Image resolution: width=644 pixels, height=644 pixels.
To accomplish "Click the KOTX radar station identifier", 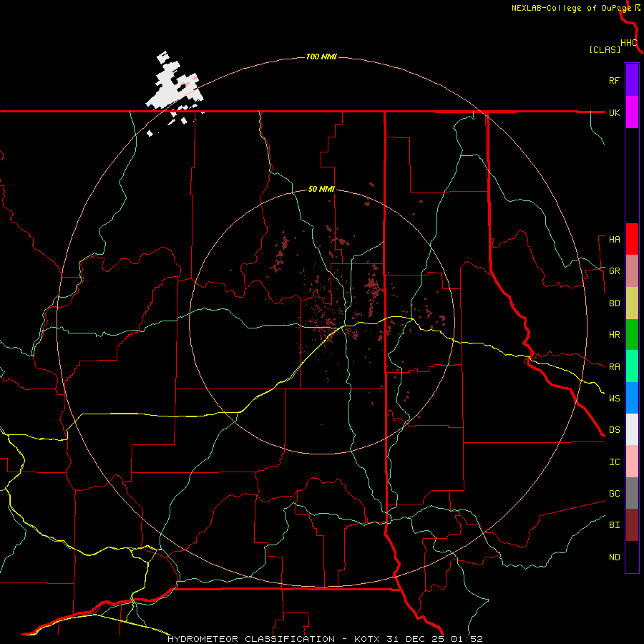I will coord(369,639).
